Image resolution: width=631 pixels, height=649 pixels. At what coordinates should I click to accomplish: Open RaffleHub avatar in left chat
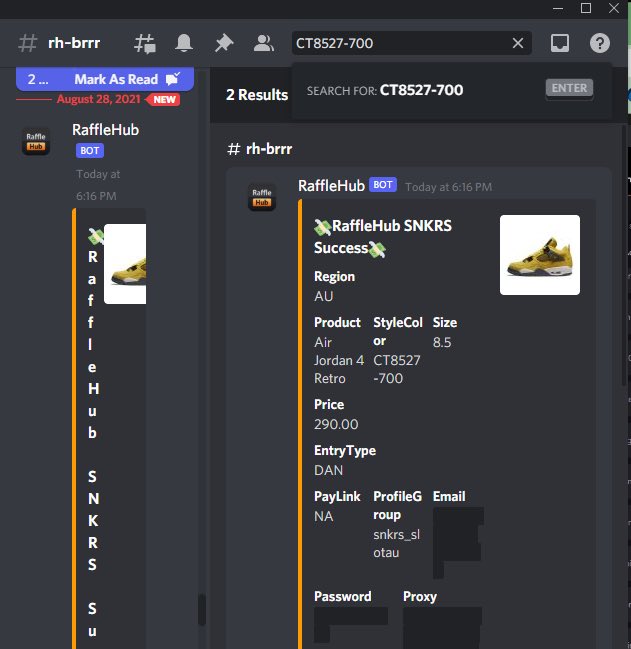(x=36, y=142)
